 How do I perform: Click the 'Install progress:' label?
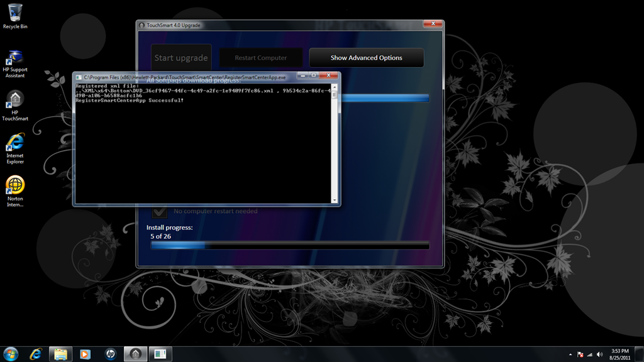pos(170,228)
